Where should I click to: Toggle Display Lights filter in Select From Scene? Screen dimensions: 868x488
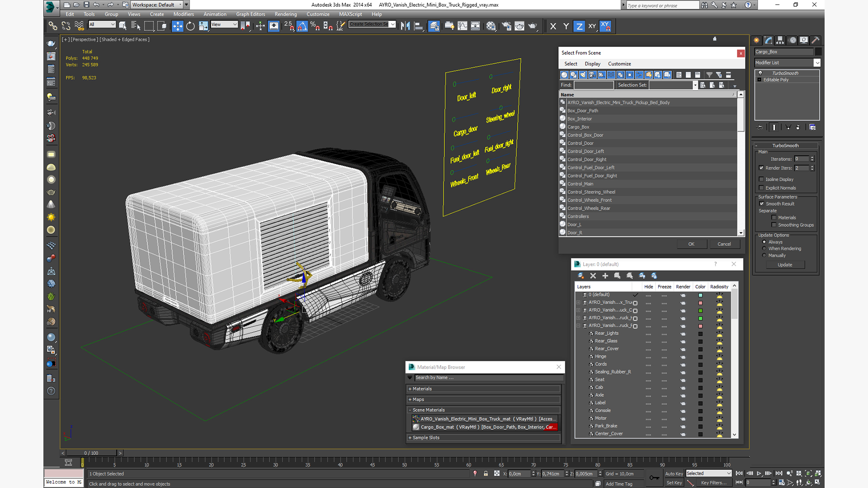[583, 75]
